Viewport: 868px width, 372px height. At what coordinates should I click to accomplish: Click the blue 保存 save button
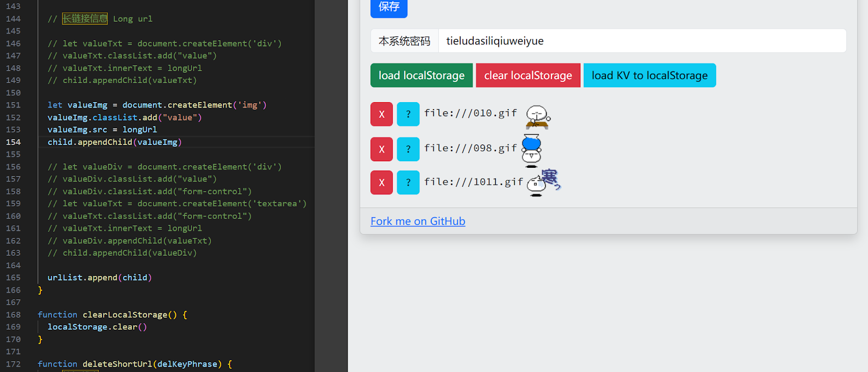click(388, 8)
